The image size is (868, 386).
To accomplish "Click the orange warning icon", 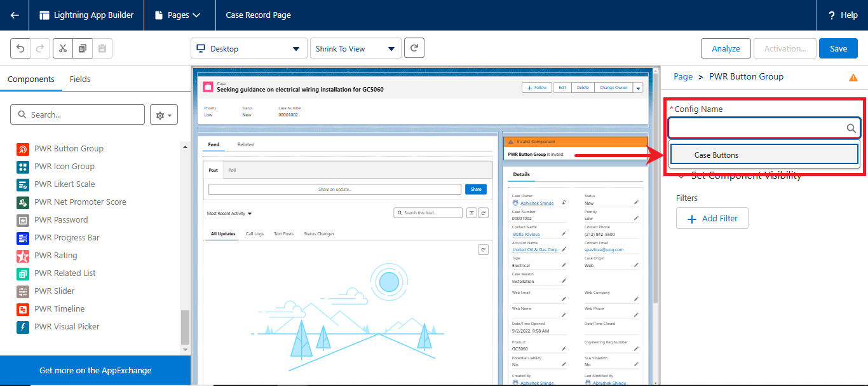I will pyautogui.click(x=853, y=78).
